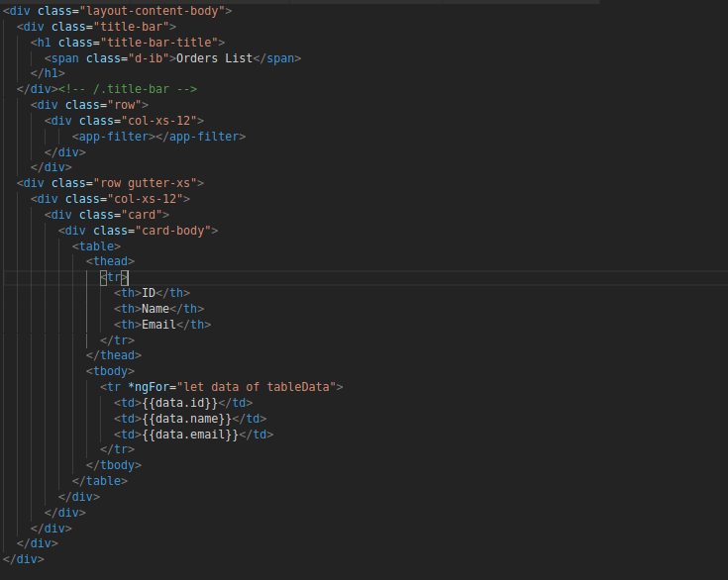Click the "layout-content-body" class value
Image resolution: width=728 pixels, height=580 pixels.
tap(153, 11)
